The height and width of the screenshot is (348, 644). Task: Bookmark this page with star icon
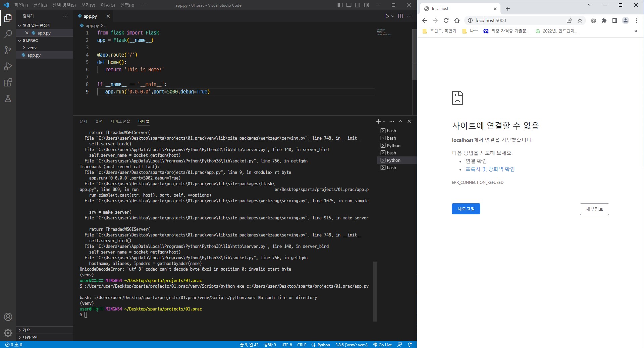(x=580, y=20)
